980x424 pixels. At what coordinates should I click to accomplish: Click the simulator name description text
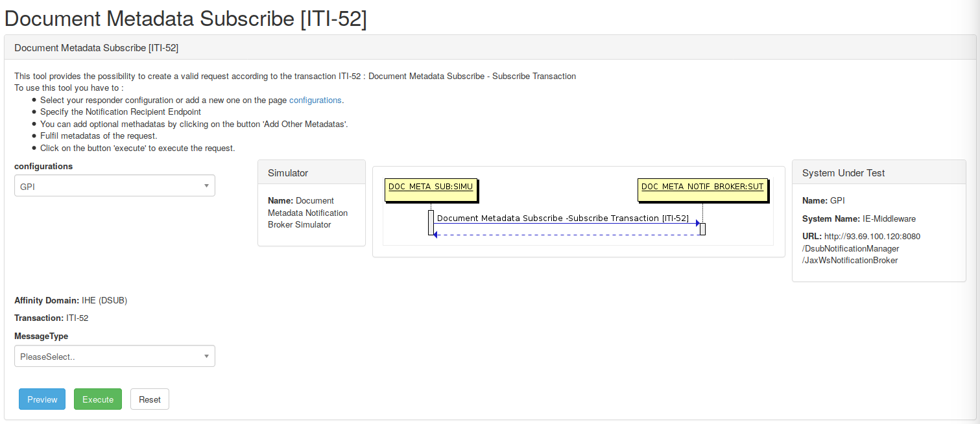308,213
